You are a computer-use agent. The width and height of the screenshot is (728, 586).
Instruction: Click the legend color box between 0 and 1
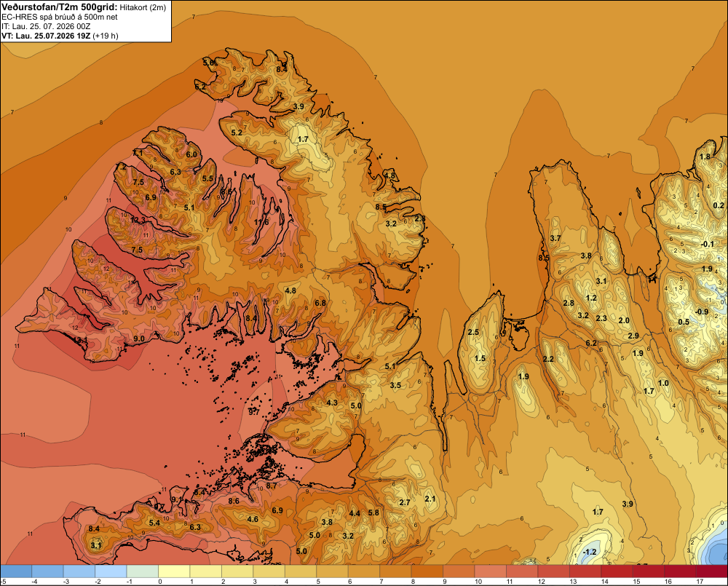click(x=174, y=571)
